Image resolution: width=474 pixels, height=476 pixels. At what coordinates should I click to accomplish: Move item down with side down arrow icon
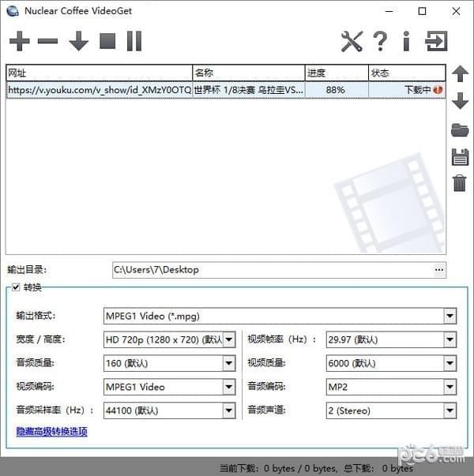[x=460, y=101]
